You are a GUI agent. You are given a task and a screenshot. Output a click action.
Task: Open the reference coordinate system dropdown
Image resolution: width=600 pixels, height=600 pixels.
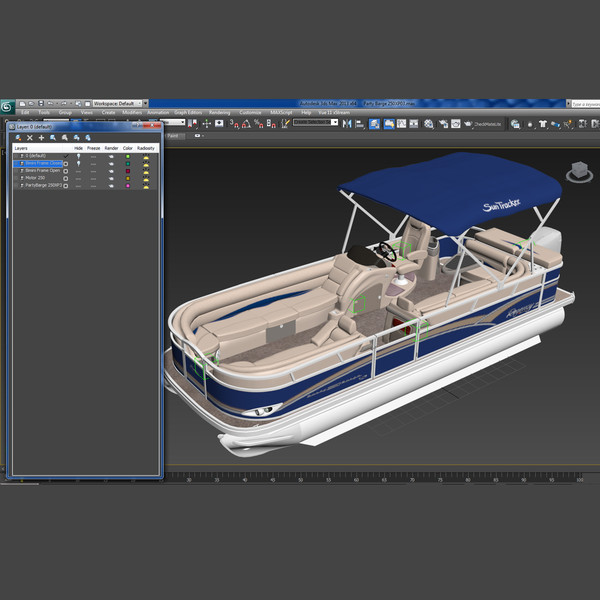[x=175, y=122]
